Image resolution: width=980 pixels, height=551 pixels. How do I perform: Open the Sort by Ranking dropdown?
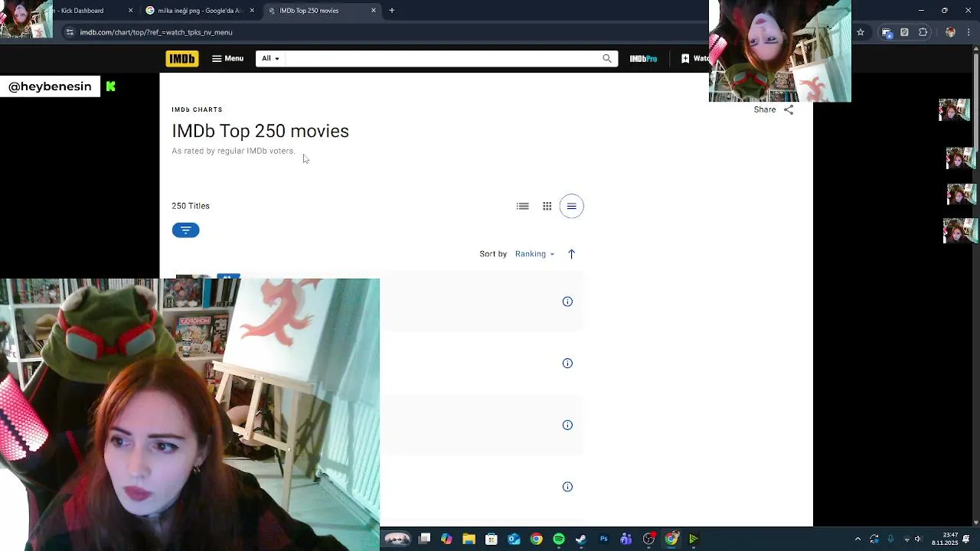click(534, 254)
